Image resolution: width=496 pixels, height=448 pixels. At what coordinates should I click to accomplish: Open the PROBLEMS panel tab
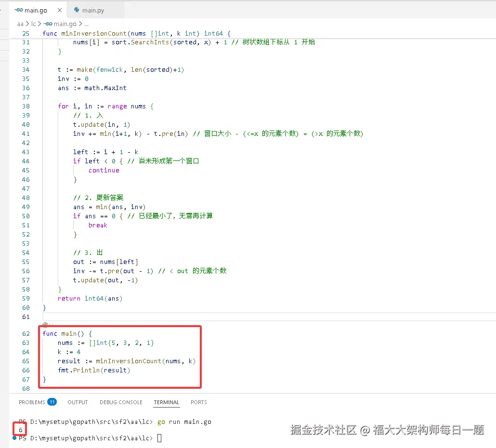coord(32,402)
